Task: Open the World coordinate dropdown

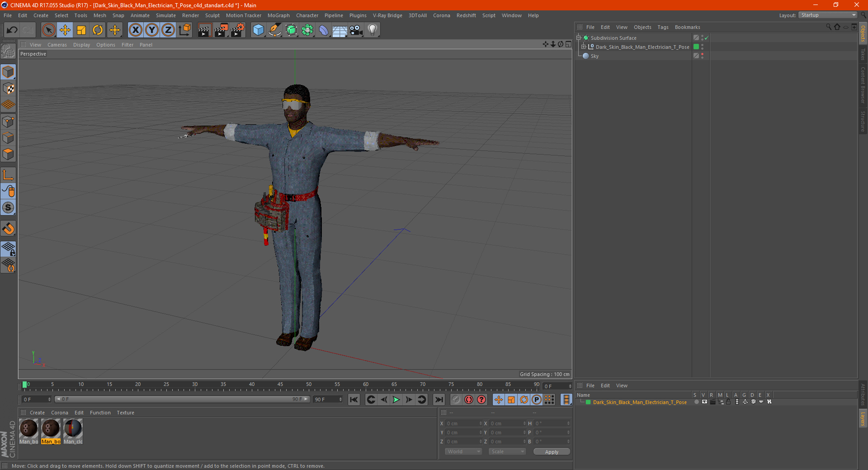Action: pos(463,451)
